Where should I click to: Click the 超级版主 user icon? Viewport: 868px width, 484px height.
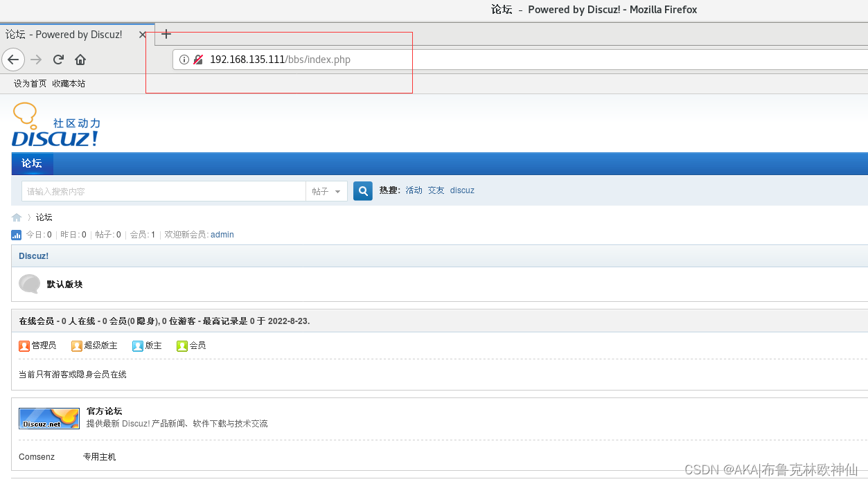coord(77,346)
